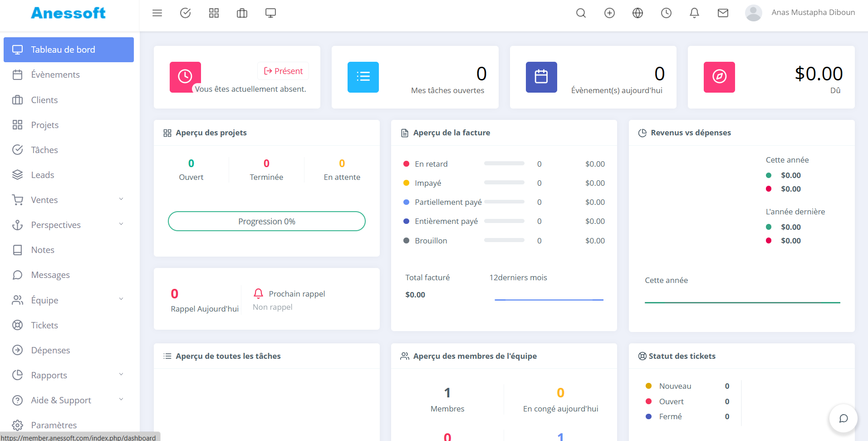Click the Anessoft logo

tap(68, 13)
